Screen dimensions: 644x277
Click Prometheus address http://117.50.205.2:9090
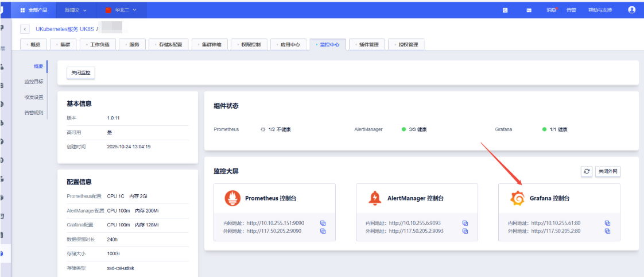click(274, 232)
